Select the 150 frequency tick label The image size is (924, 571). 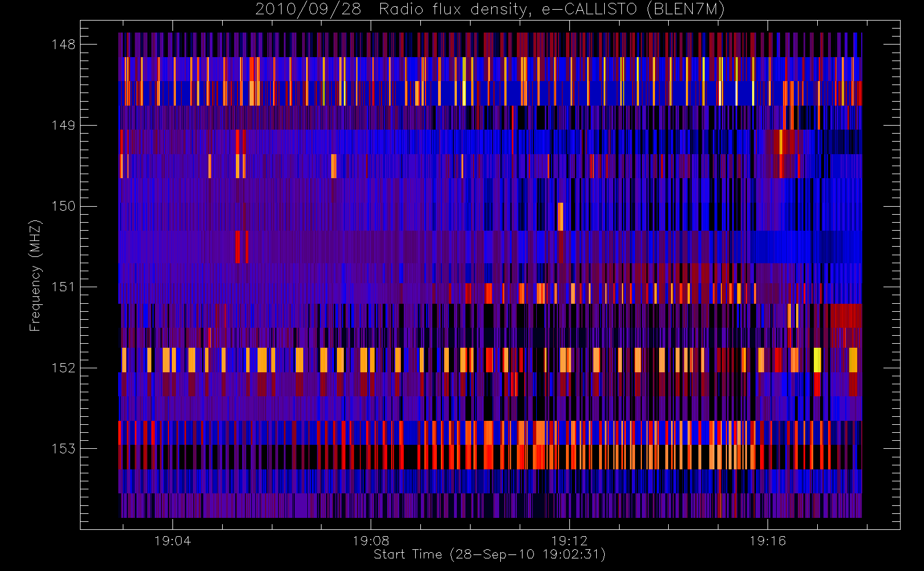(63, 206)
